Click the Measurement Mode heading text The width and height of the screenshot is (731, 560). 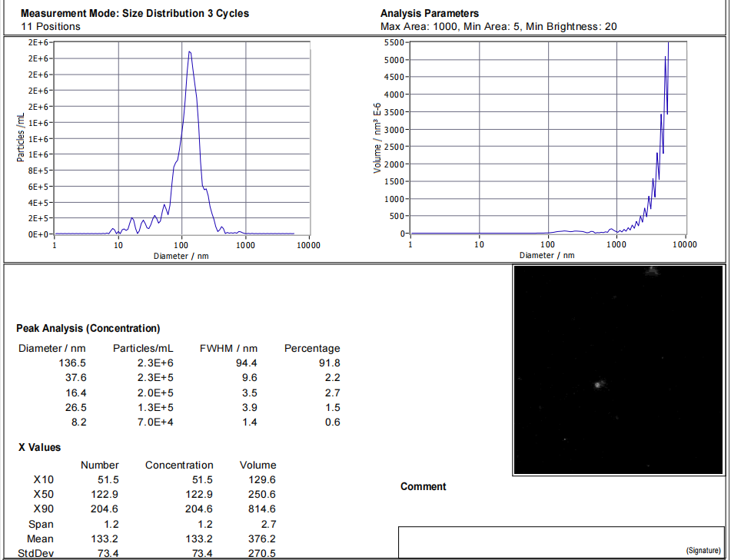(x=135, y=13)
